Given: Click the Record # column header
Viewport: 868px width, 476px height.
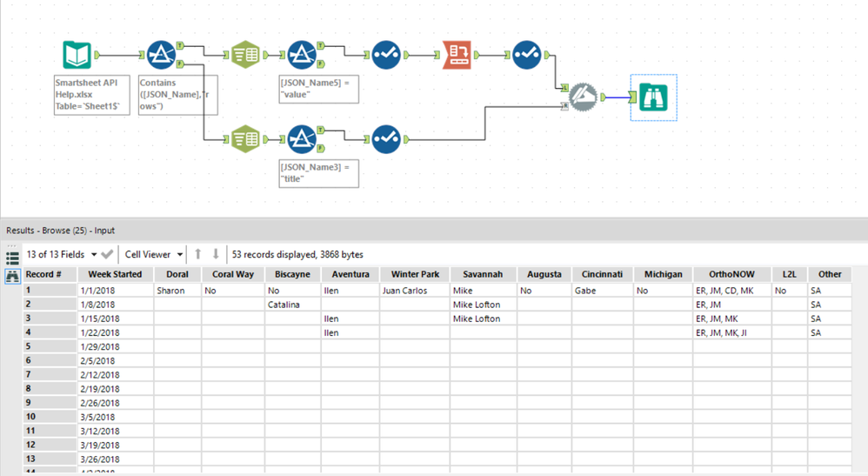Looking at the screenshot, I should [x=50, y=274].
